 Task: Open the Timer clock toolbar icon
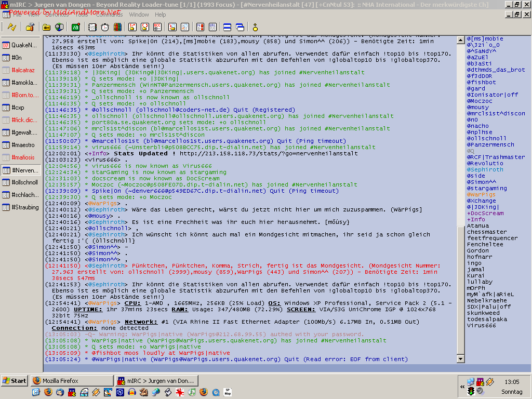(x=105, y=27)
